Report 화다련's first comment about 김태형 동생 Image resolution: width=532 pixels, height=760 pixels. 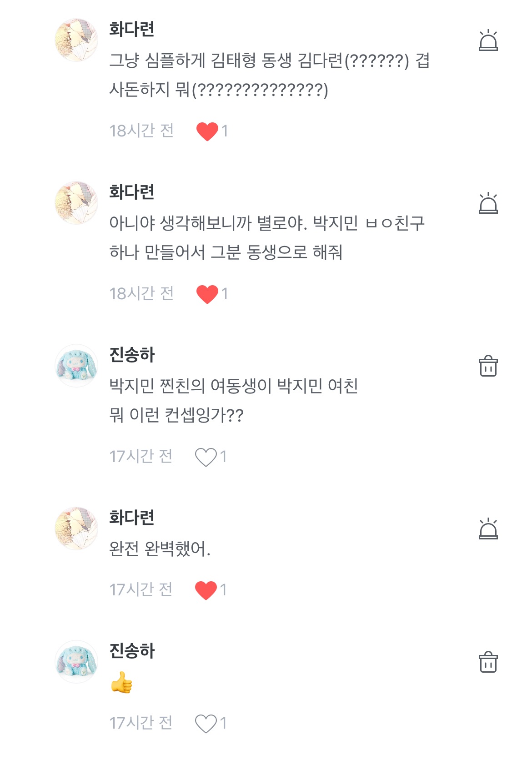(x=488, y=40)
